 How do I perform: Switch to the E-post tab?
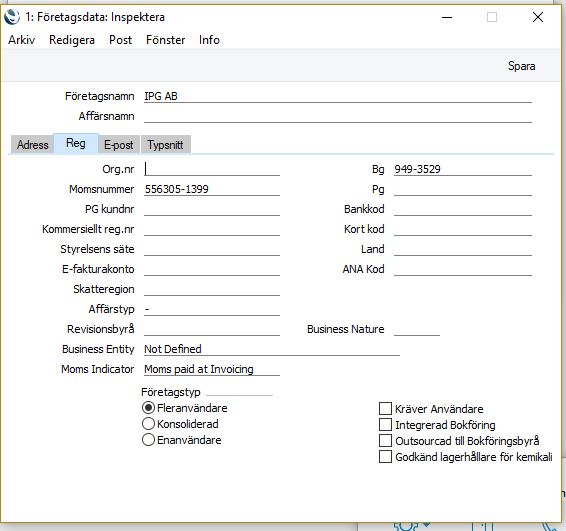tap(118, 145)
